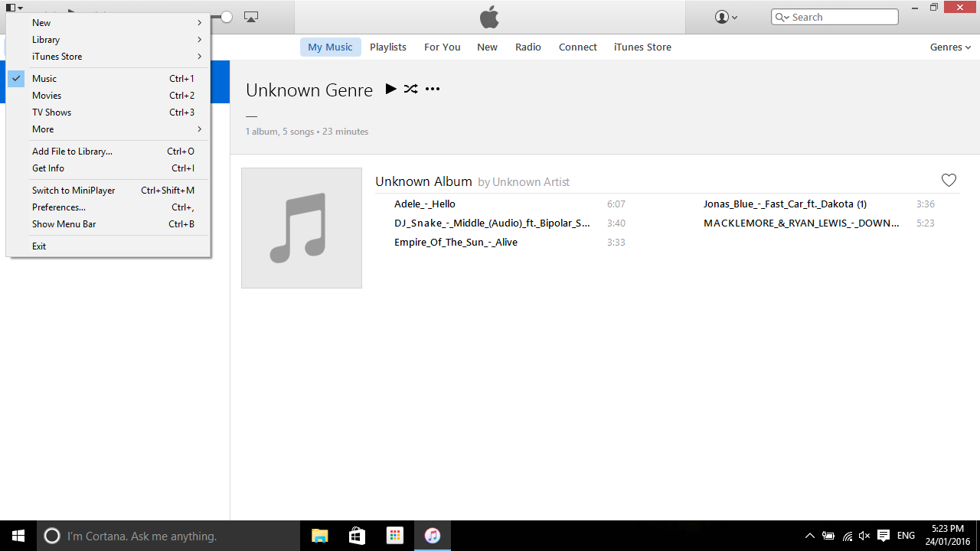Screen dimensions: 980x551
Task: Show hidden system tray icons
Action: [x=810, y=536]
